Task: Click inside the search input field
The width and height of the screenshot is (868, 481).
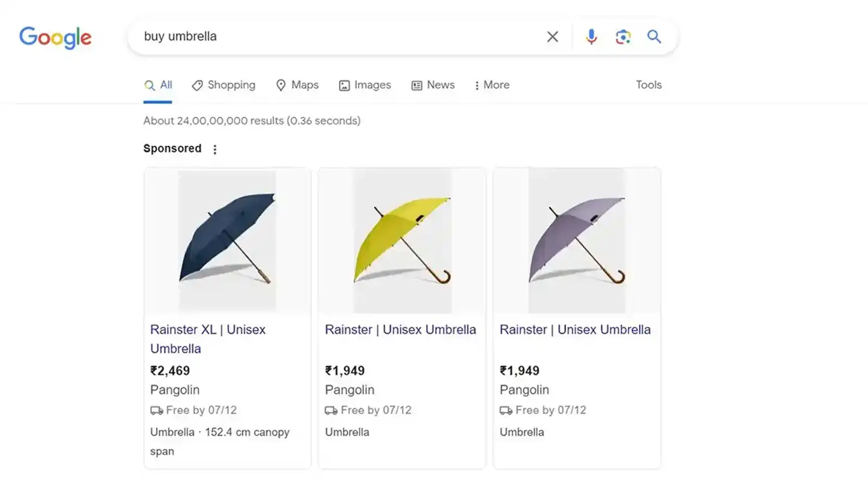Action: point(325,36)
